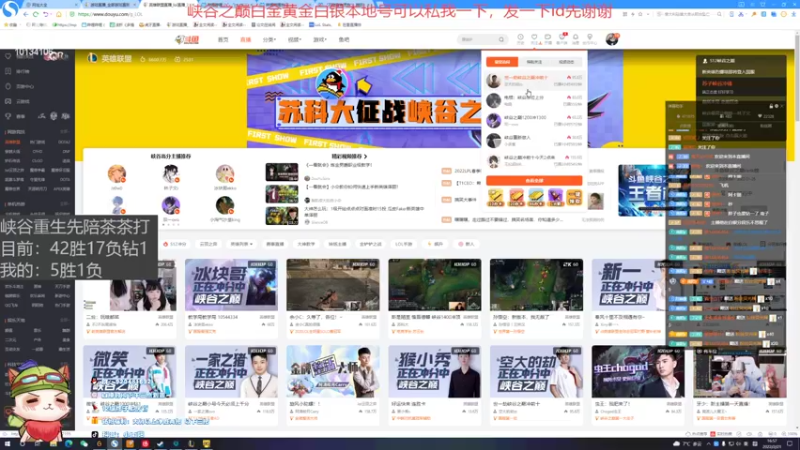Click the 英雄联盟 League icon in the header
The height and width of the screenshot is (450, 800).
pos(92,59)
